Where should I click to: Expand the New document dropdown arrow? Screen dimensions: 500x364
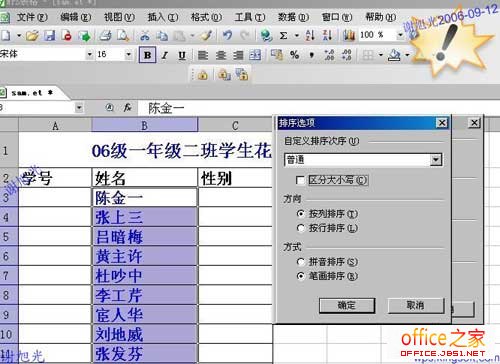19,35
